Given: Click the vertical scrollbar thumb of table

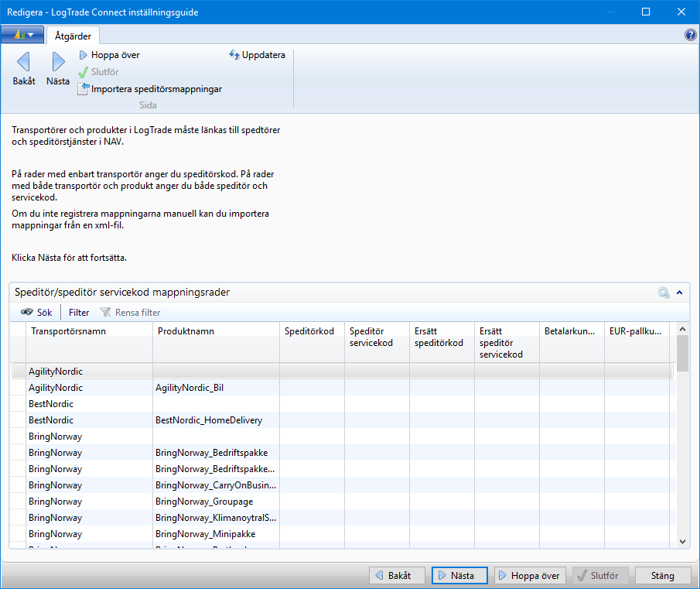Looking at the screenshot, I should pyautogui.click(x=682, y=353).
